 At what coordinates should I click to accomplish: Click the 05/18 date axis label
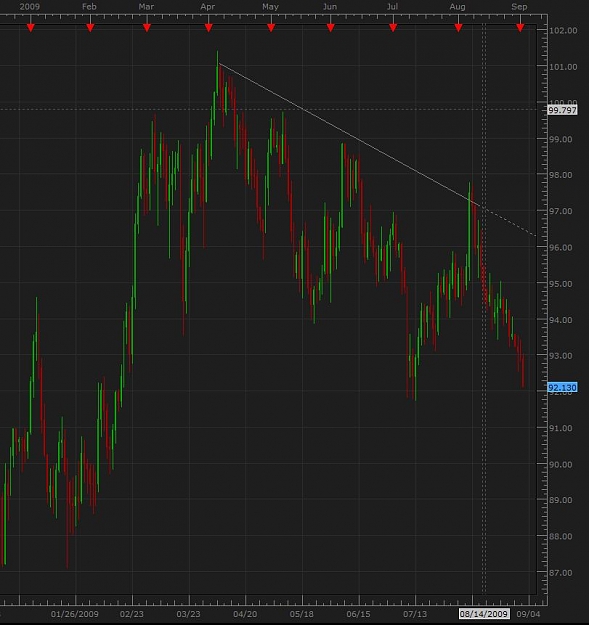tap(302, 614)
